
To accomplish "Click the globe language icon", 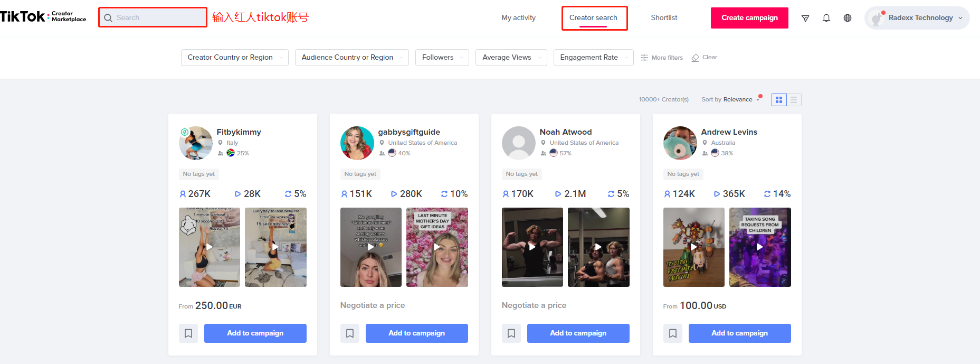I will pos(848,18).
